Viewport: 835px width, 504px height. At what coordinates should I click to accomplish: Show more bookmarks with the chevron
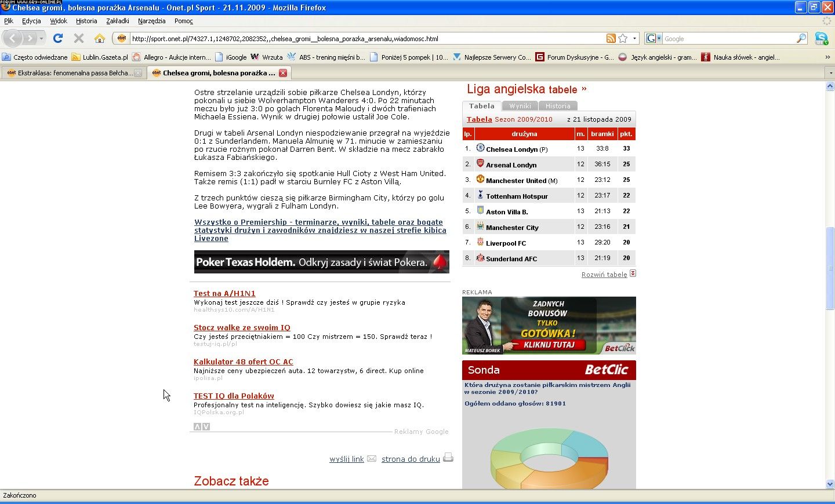827,57
